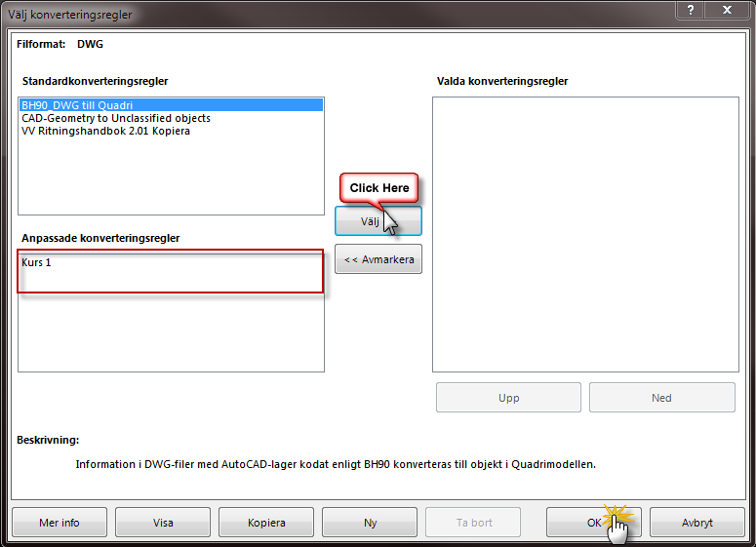Click the Kopiera button

266,523
